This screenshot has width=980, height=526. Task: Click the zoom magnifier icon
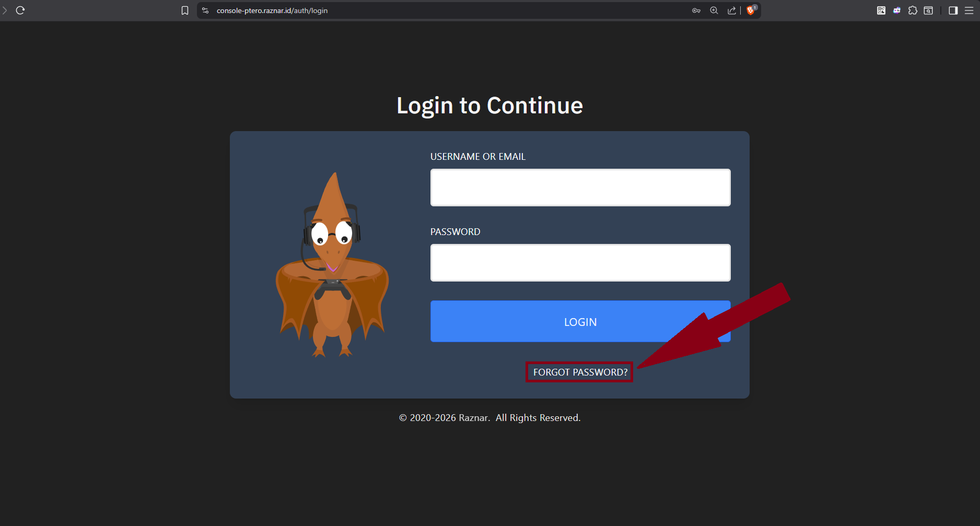714,10
